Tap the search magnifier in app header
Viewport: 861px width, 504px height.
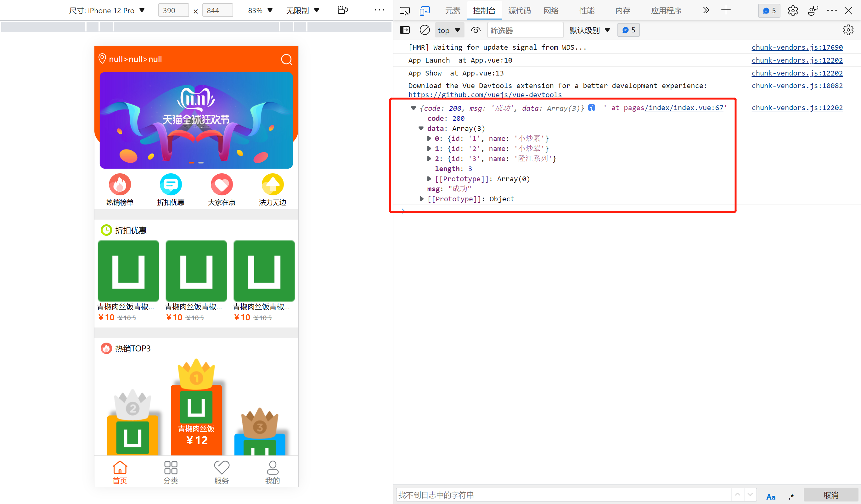(x=287, y=59)
